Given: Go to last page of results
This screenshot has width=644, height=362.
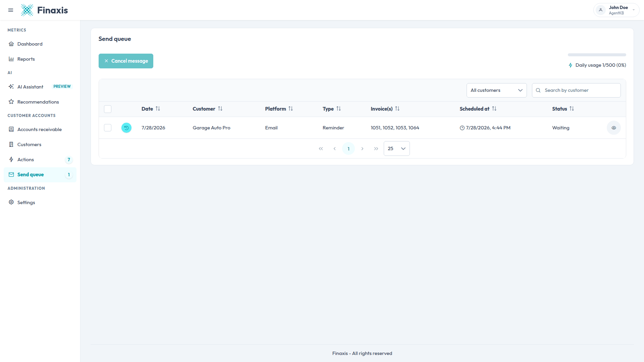Looking at the screenshot, I should [x=376, y=148].
